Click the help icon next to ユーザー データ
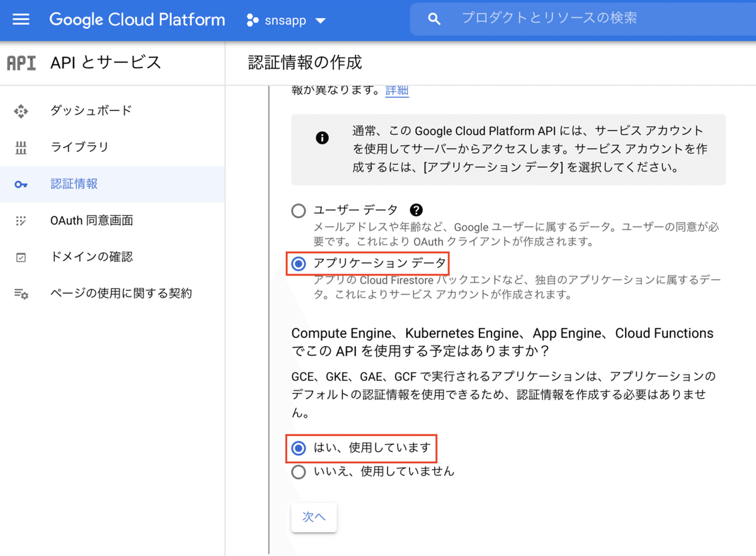Image resolution: width=756 pixels, height=556 pixels. coord(416,211)
